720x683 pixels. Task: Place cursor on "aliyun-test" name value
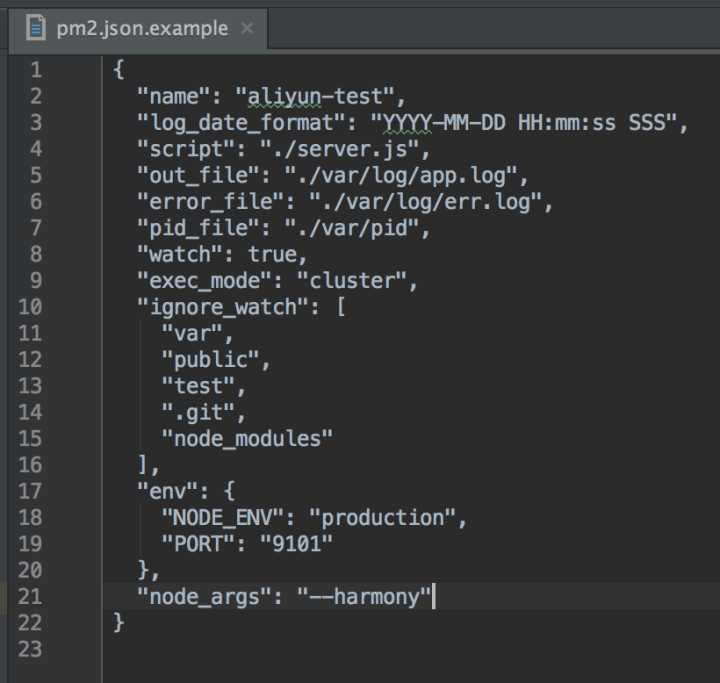pyautogui.click(x=315, y=96)
